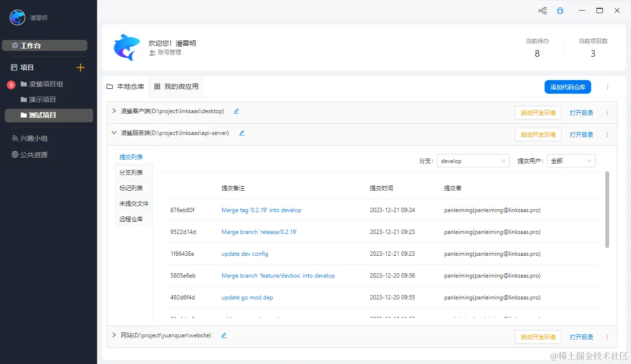Image resolution: width=631 pixels, height=364 pixels.
Task: Open more options for 凌鲨服务端 repository
Action: click(607, 134)
